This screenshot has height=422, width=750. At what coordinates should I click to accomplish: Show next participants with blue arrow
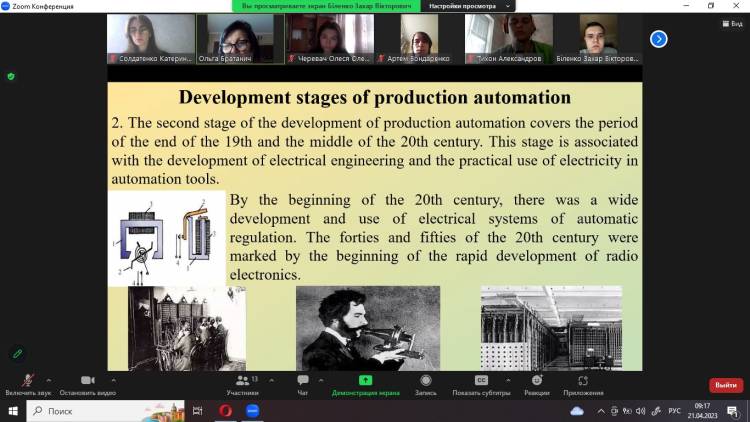[658, 39]
